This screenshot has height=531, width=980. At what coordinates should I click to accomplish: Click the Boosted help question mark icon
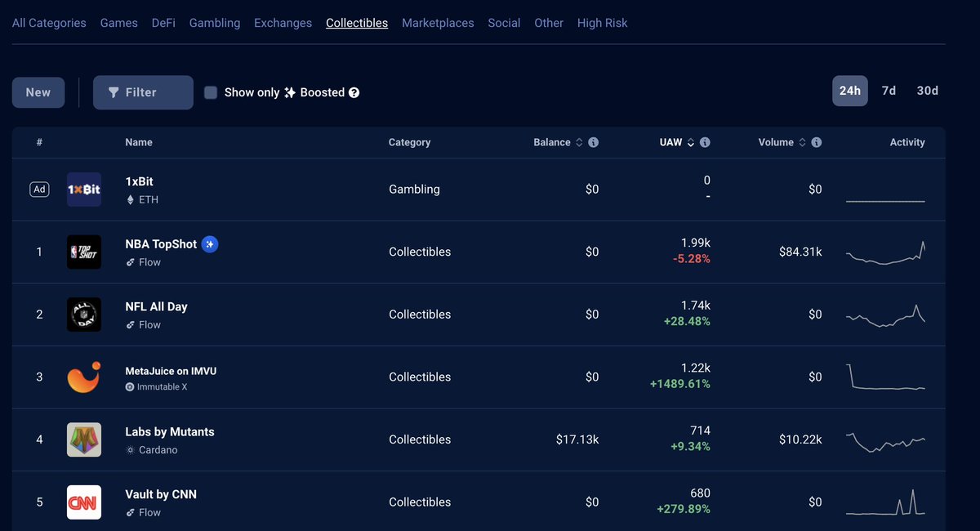click(x=354, y=93)
